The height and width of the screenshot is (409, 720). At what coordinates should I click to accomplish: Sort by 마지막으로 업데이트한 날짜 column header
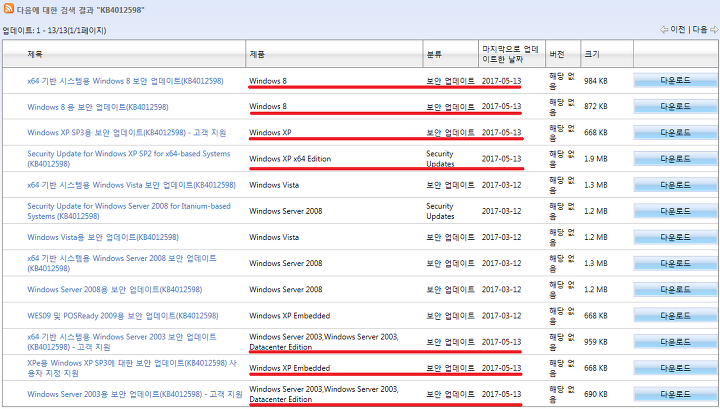pyautogui.click(x=510, y=54)
